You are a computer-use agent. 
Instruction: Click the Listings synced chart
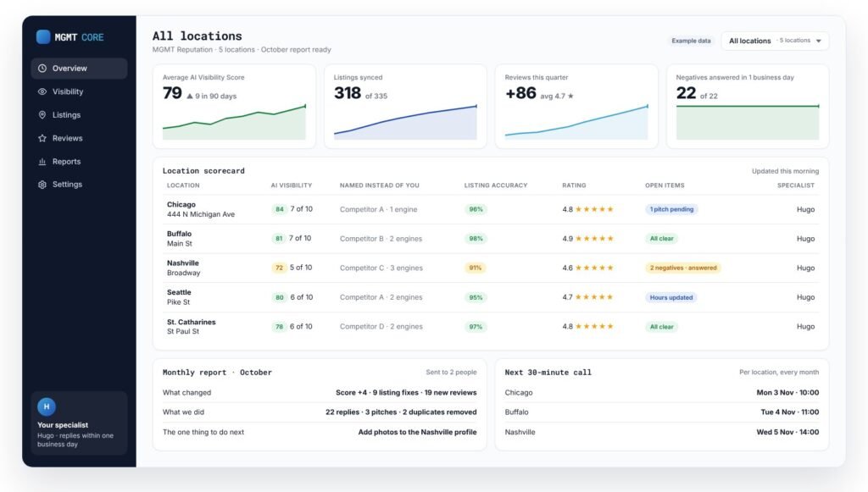pyautogui.click(x=405, y=122)
